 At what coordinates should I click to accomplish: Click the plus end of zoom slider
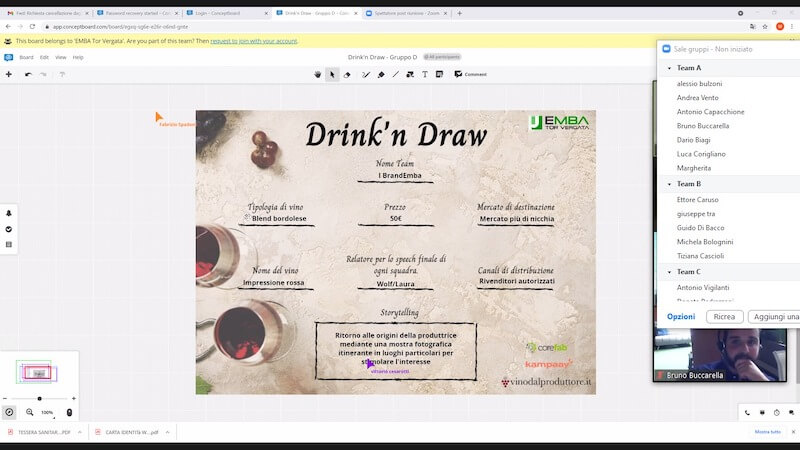tap(74, 398)
